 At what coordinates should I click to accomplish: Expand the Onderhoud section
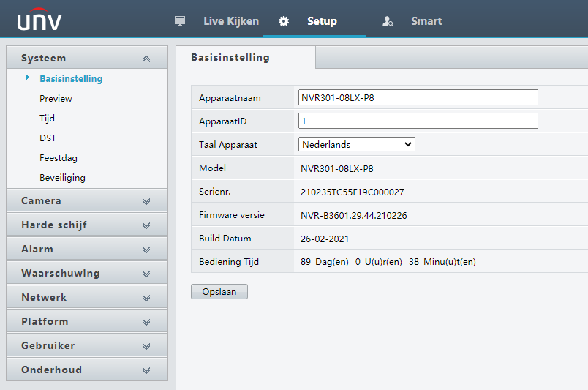[x=87, y=370]
